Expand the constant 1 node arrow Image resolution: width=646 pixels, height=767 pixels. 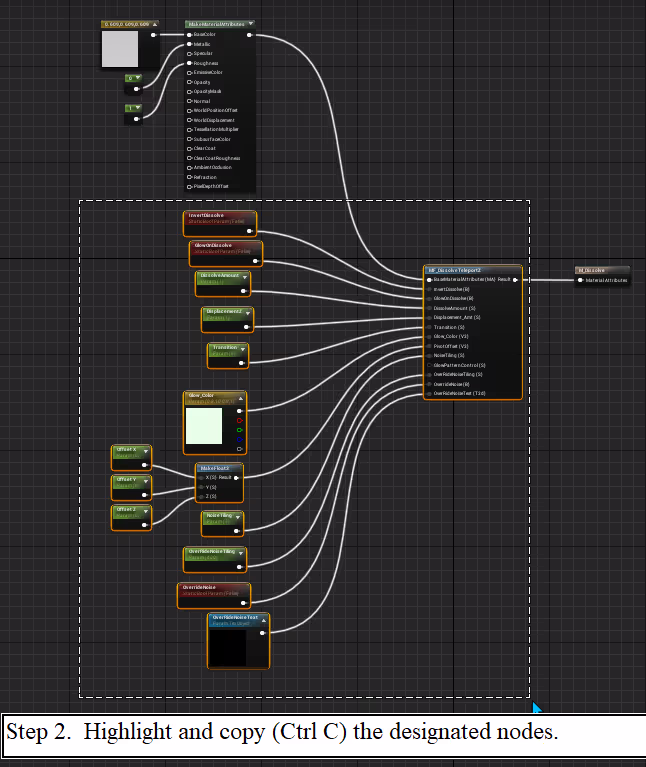pyautogui.click(x=138, y=108)
